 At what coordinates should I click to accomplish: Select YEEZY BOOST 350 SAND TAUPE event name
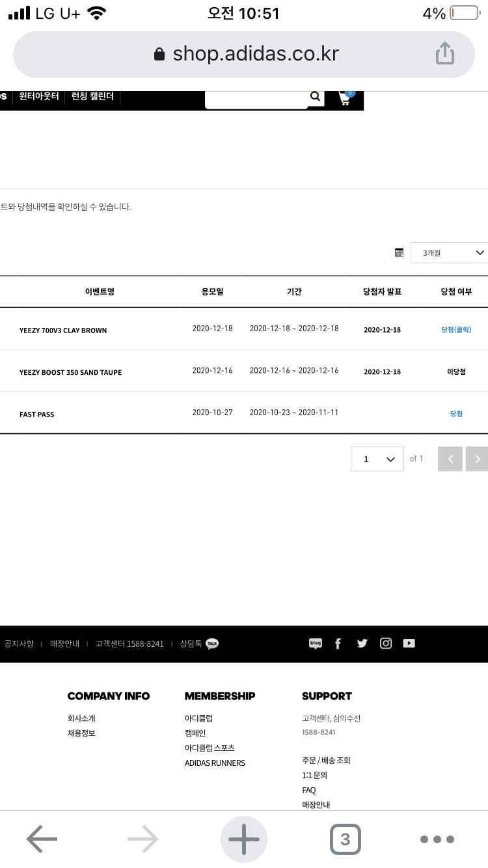tap(70, 373)
